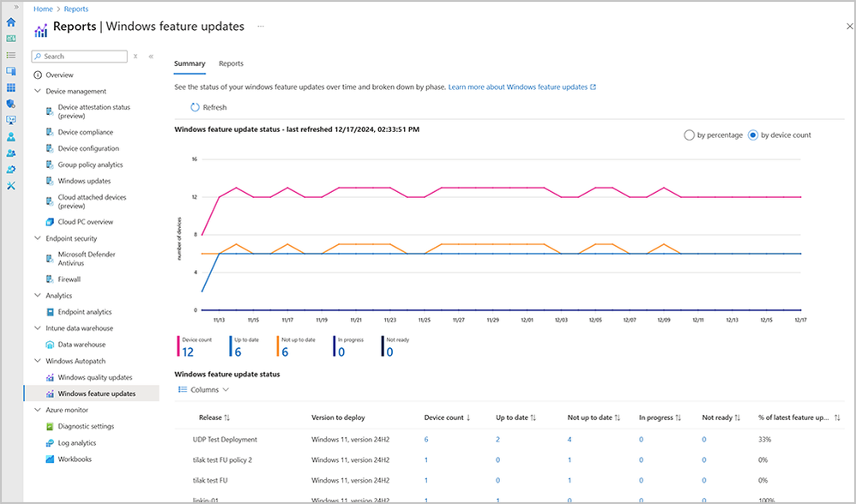Click UDP Test Deployment device count 6
Screen dimensions: 856x504
pyautogui.click(x=426, y=439)
